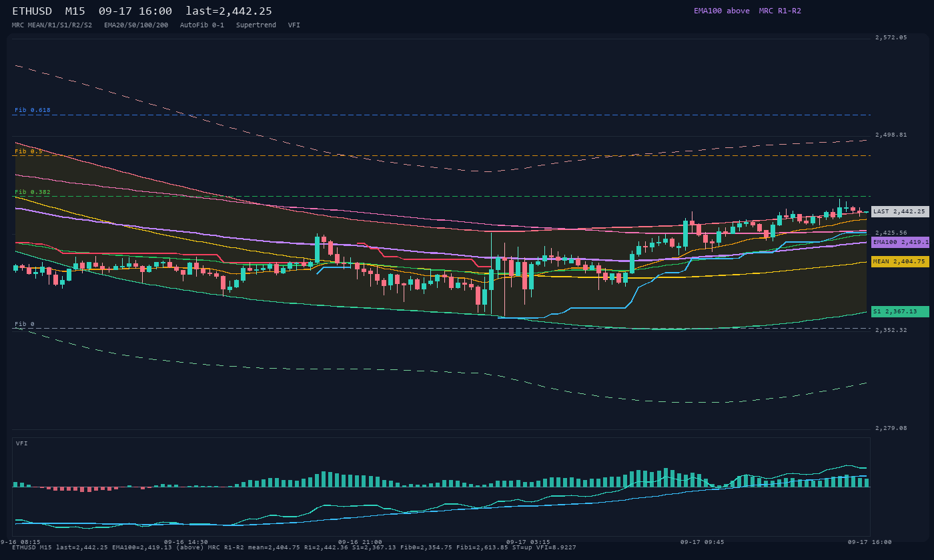Screen dimensions: 934x560
Task: Select the Supertrend legend entry
Action: [x=256, y=25]
